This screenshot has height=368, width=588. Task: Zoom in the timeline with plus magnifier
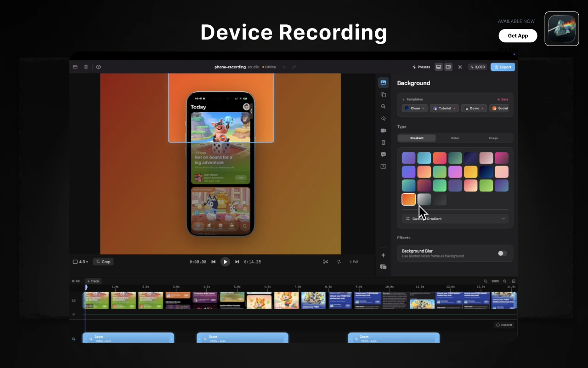pyautogui.click(x=504, y=281)
